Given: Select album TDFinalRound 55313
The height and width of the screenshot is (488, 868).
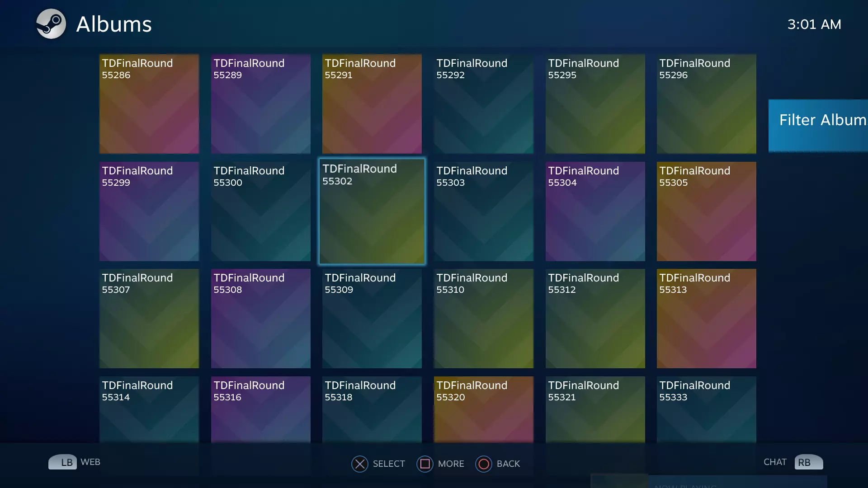Looking at the screenshot, I should pyautogui.click(x=706, y=319).
